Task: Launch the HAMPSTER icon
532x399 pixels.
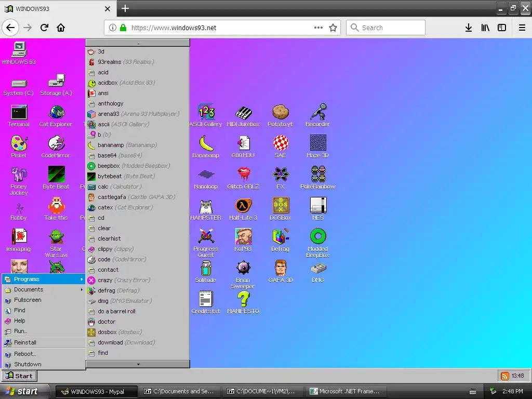Action: pos(206,210)
